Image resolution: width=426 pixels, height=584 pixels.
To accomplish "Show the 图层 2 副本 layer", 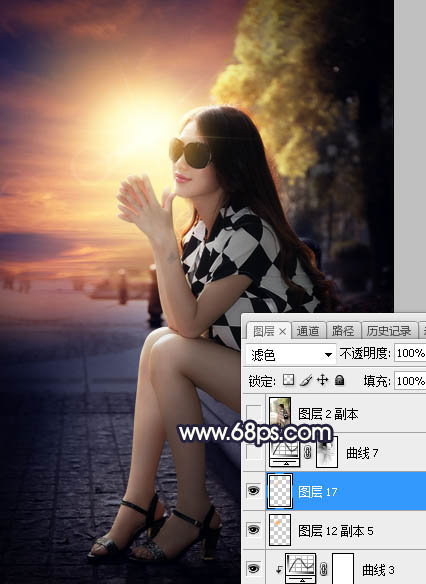I will coord(254,413).
